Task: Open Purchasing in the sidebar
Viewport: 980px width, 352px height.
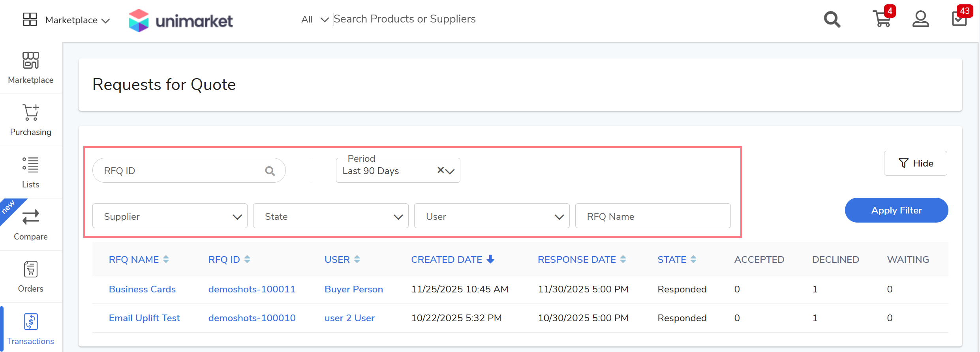Action: [31, 120]
